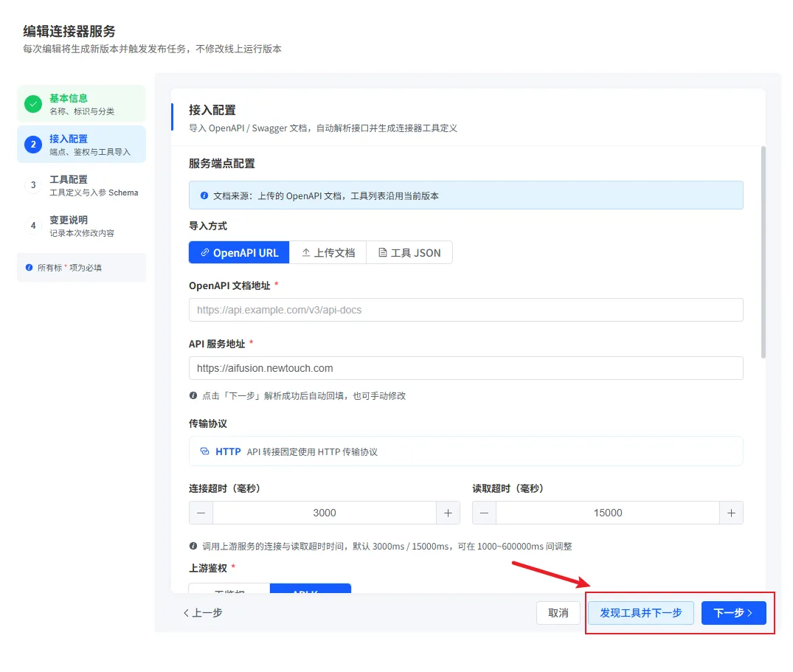Click the 上游鉴权 label
Viewport: 793px width, 672px height.
pyautogui.click(x=208, y=568)
